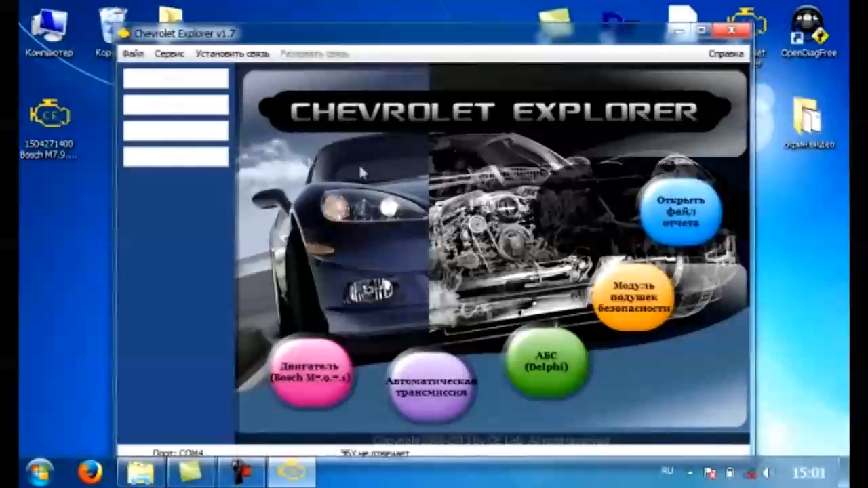
Task: Select the 1504271400 Bosch M7.9 desktop icon
Action: (49, 129)
